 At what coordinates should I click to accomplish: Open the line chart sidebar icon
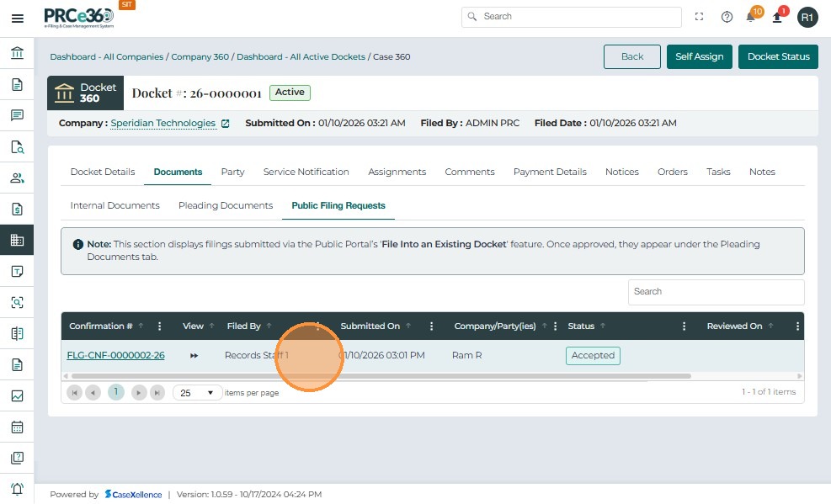pos(17,395)
